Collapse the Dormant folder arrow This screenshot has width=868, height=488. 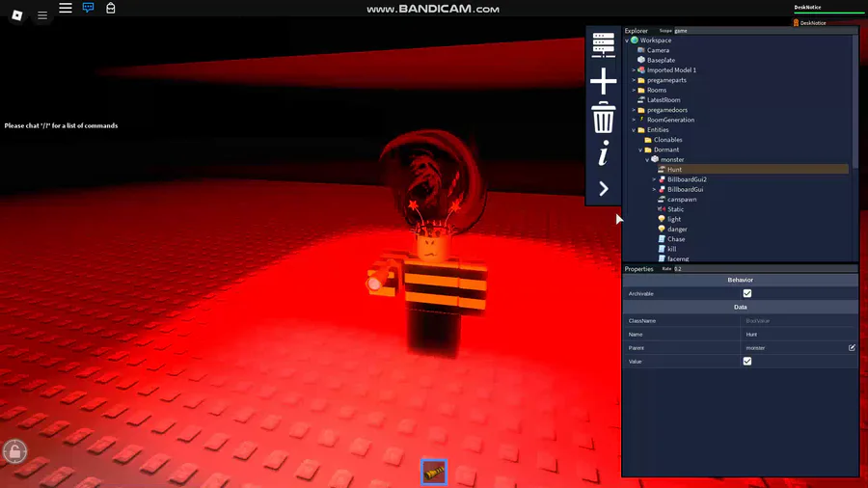point(640,149)
